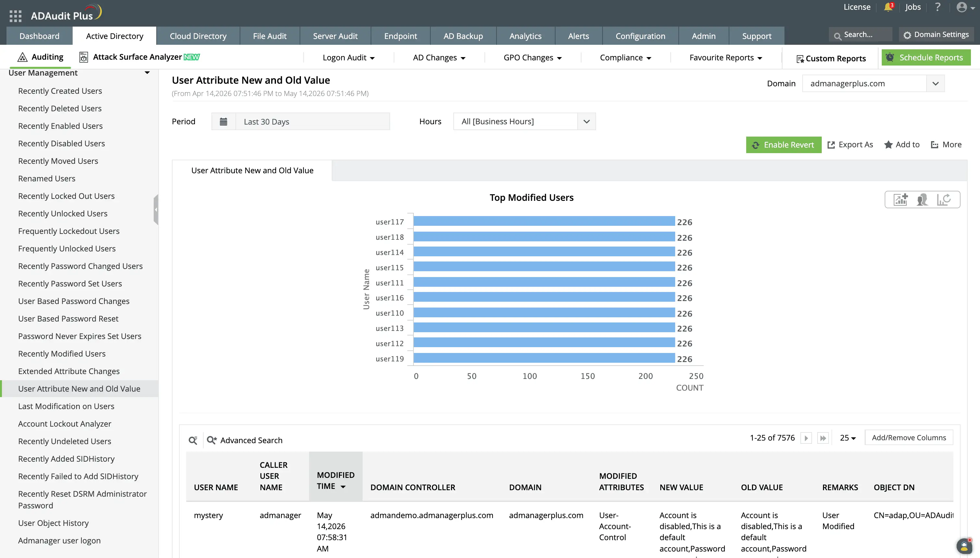Open the Favourite Reports dropdown

[x=726, y=57]
